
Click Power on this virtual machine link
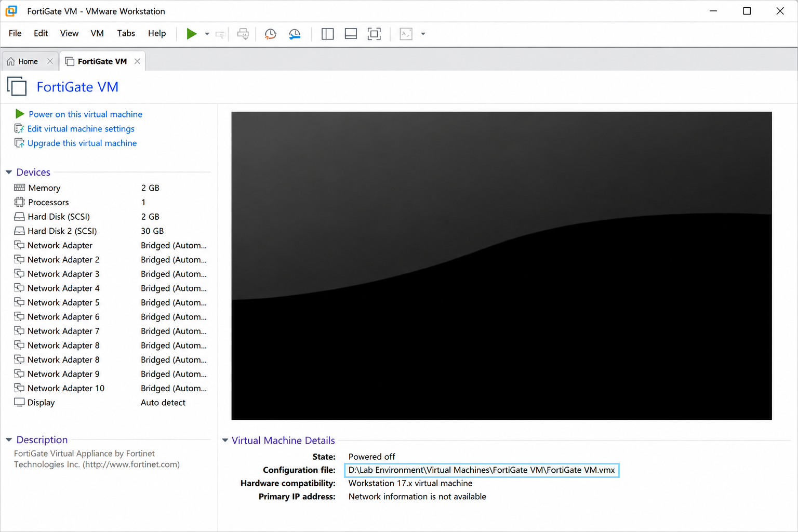tap(85, 114)
